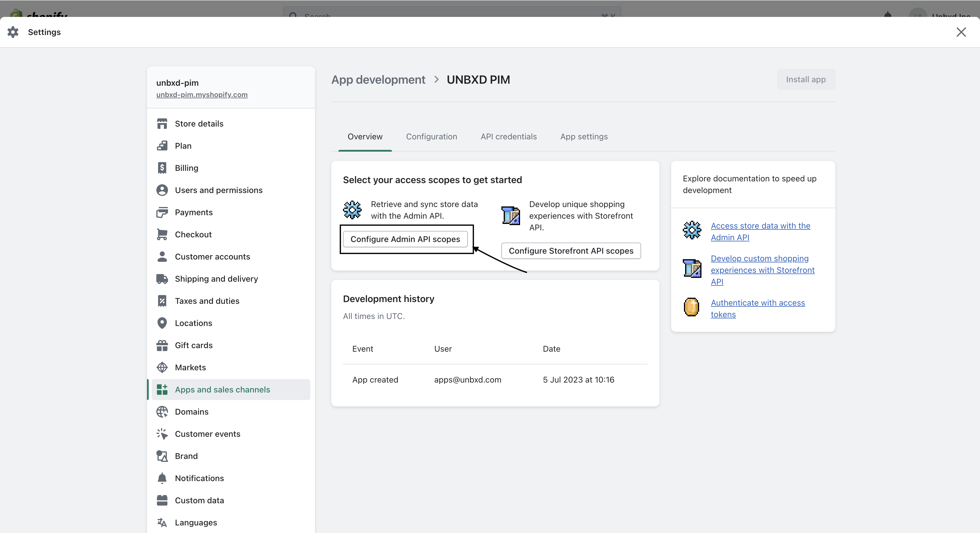Click the Storefront icon in documentation panel
This screenshot has width=980, height=533.
point(692,268)
